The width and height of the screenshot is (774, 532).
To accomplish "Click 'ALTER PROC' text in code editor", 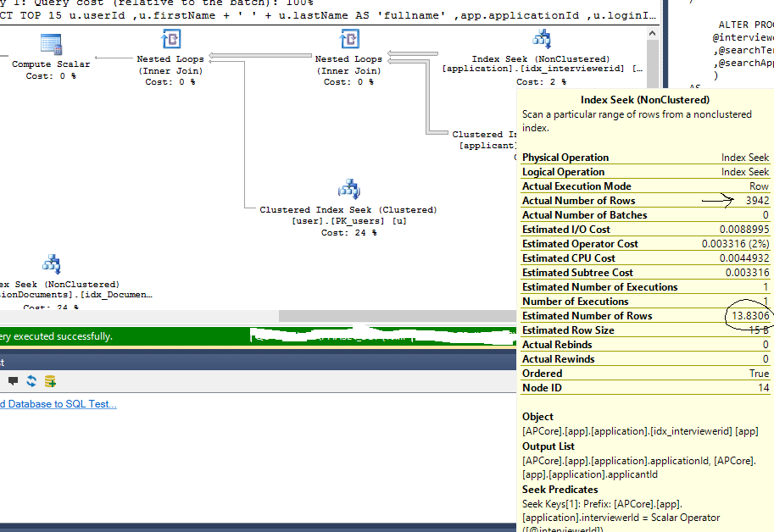I will [x=746, y=25].
